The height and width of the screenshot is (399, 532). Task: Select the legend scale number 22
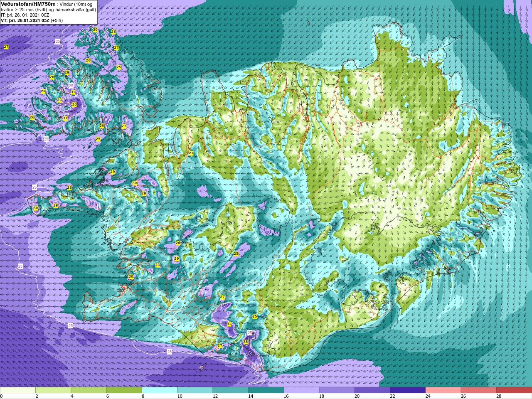pyautogui.click(x=392, y=396)
